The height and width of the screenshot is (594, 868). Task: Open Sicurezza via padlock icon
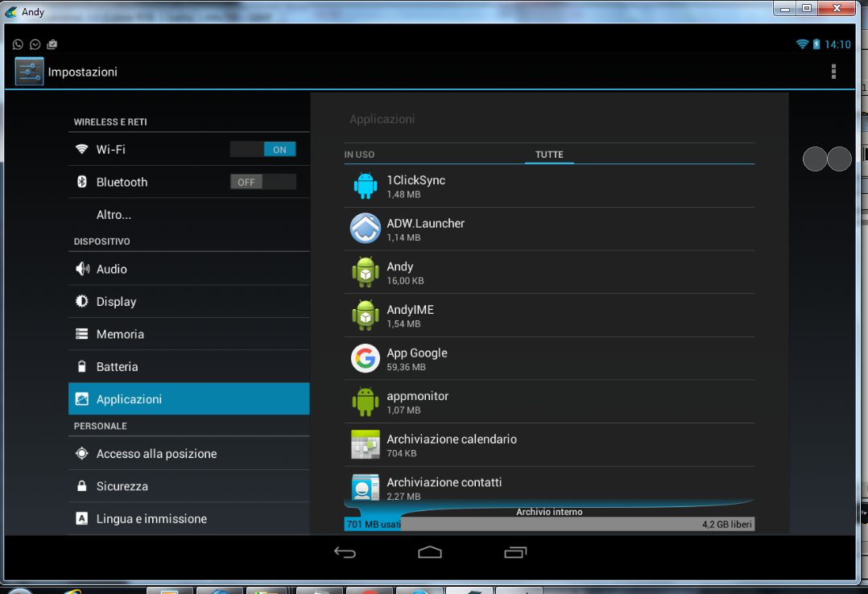(81, 486)
